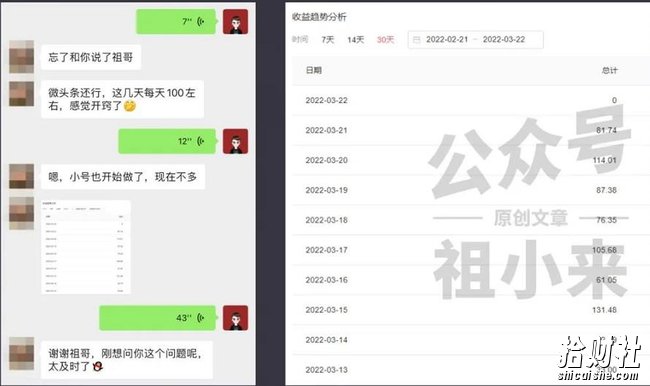The height and width of the screenshot is (386, 650).
Task: Switch time range to 30天
Action: [x=385, y=40]
